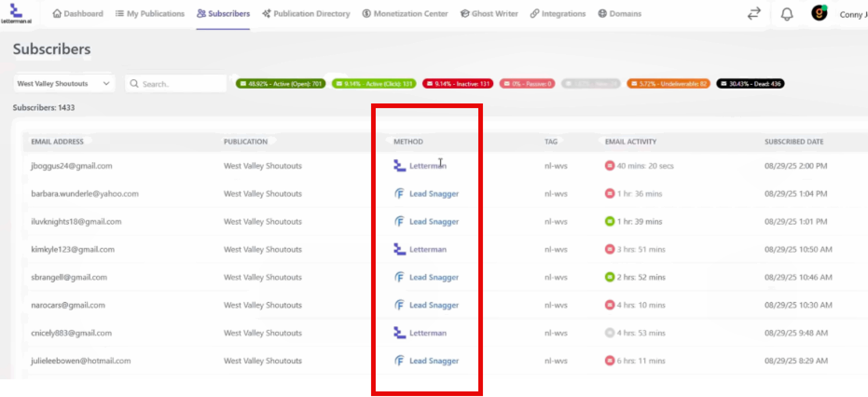Viewport: 868px width, 397px height.
Task: Click West Valley Shoutouts in sbrangell row
Action: point(262,277)
